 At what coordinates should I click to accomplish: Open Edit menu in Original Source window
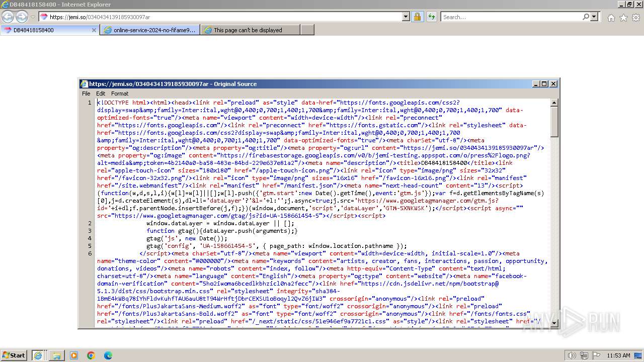(x=101, y=94)
